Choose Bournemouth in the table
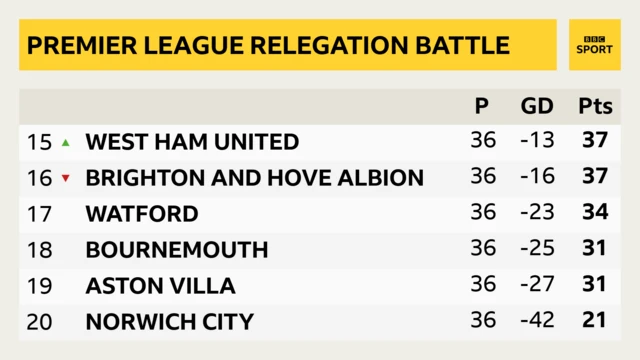This screenshot has width=640, height=360. click(177, 249)
